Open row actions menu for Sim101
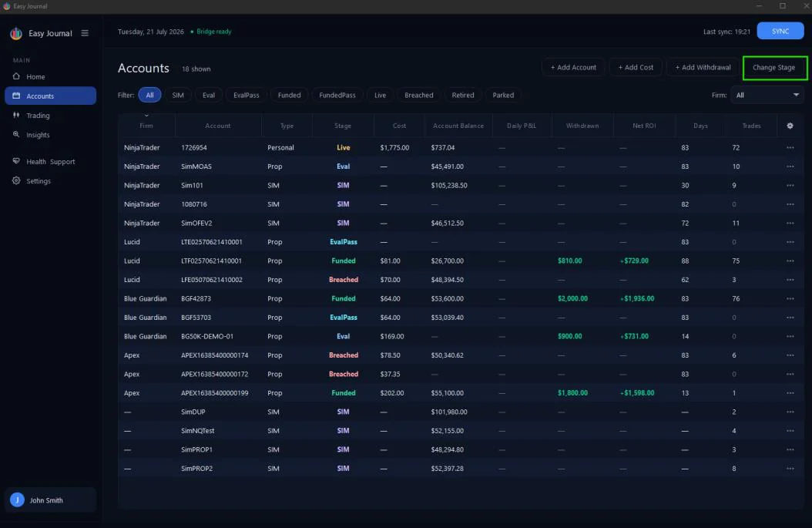 pos(790,186)
